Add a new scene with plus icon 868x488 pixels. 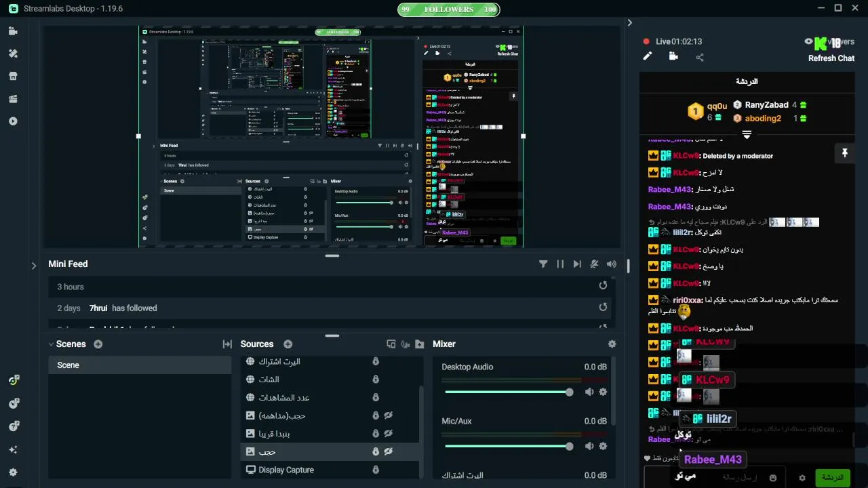(98, 344)
